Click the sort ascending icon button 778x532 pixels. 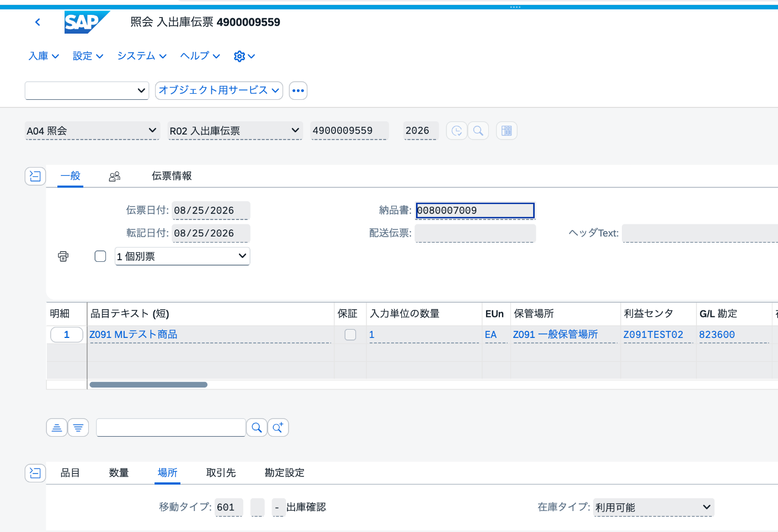pos(57,427)
